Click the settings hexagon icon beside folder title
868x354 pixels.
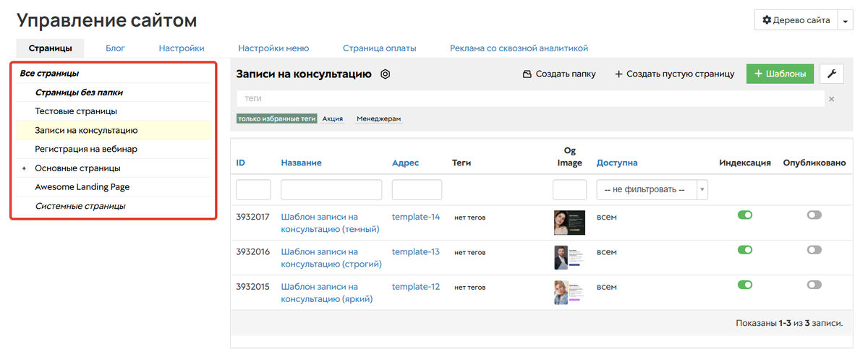pyautogui.click(x=386, y=74)
